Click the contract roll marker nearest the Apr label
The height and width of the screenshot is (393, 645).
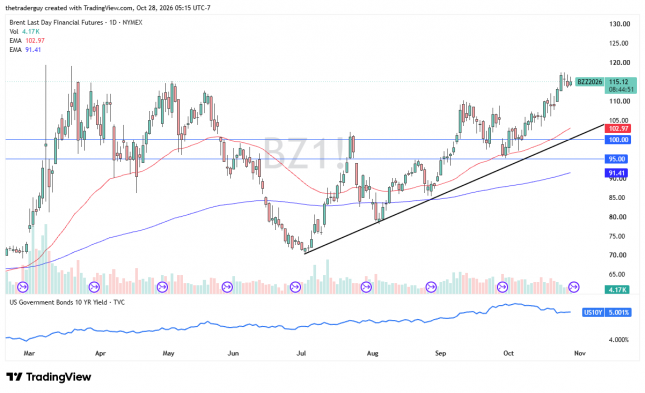94,287
